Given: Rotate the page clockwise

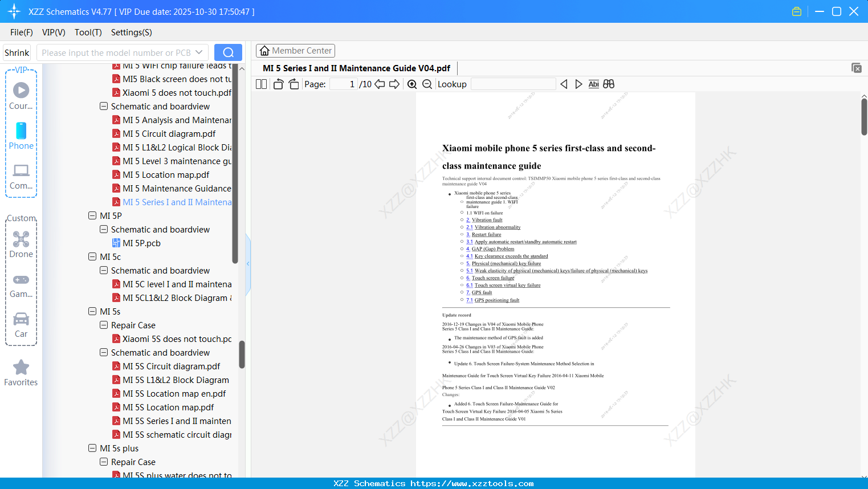Looking at the screenshot, I should (x=294, y=84).
